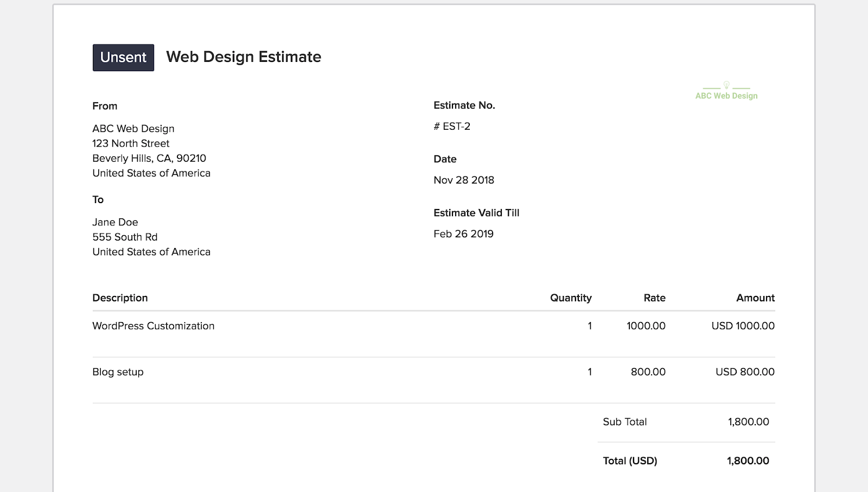Select the Estimate Valid Till date Feb 26 2019
The width and height of the screenshot is (868, 492).
[463, 234]
